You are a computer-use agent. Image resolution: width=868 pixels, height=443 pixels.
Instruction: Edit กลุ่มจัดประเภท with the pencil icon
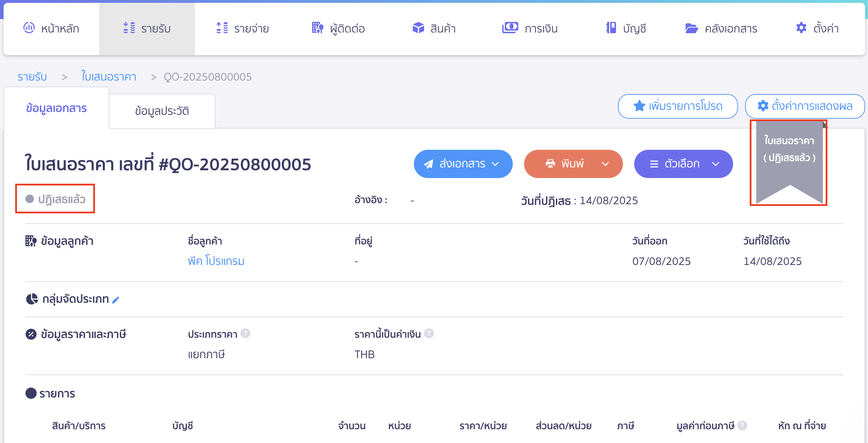[x=115, y=300]
